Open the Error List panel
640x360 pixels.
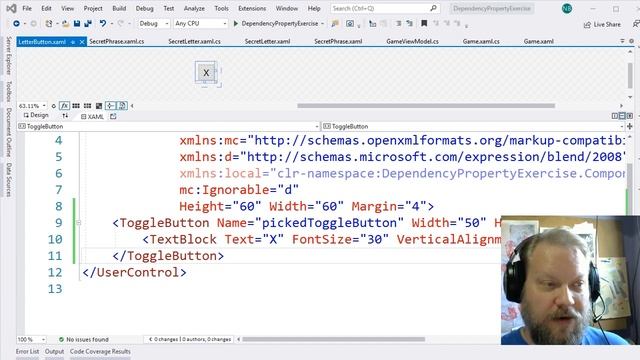pos(27,351)
